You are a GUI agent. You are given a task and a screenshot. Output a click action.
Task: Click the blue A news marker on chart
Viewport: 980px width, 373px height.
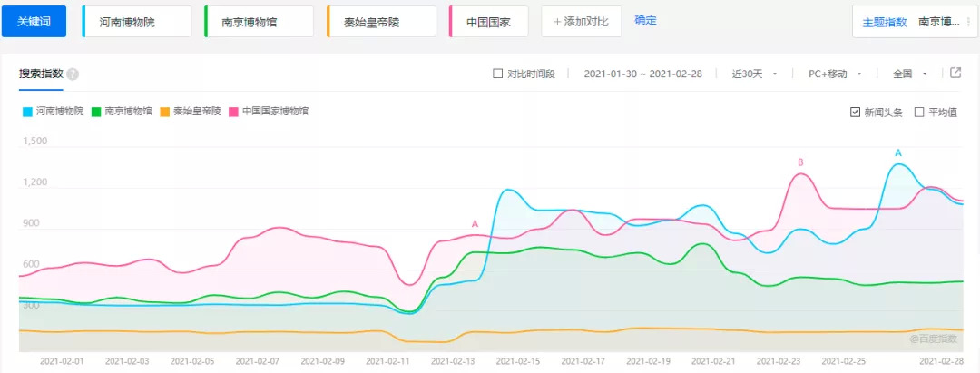(x=898, y=152)
